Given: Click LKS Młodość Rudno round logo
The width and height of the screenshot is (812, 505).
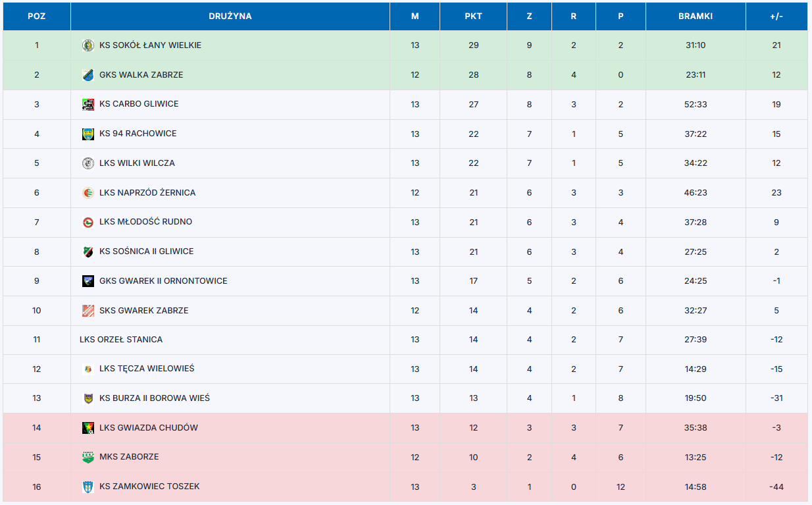Looking at the screenshot, I should click(88, 222).
